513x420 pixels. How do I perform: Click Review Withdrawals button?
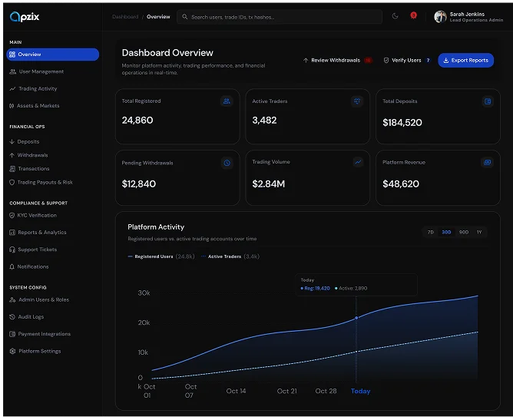[x=337, y=60]
